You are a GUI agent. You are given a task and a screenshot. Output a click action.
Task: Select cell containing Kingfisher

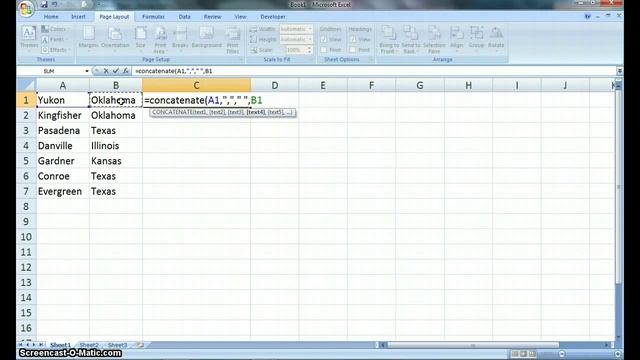[x=63, y=116]
